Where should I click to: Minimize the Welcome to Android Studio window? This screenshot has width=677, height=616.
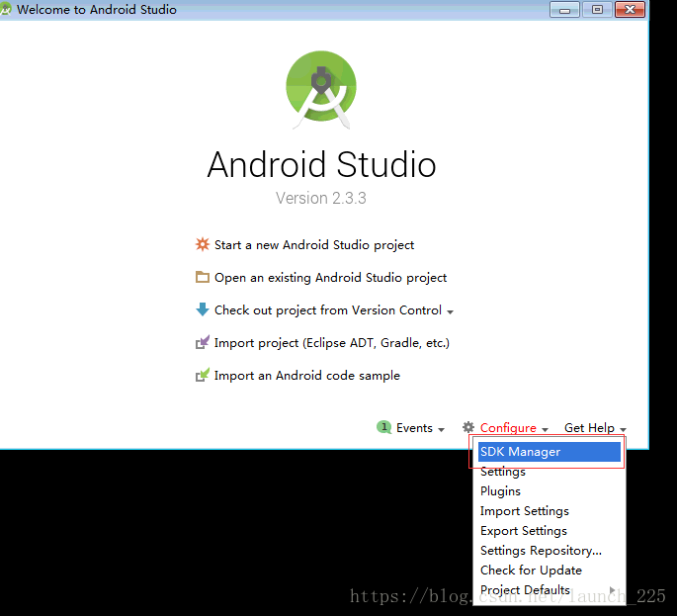564,10
